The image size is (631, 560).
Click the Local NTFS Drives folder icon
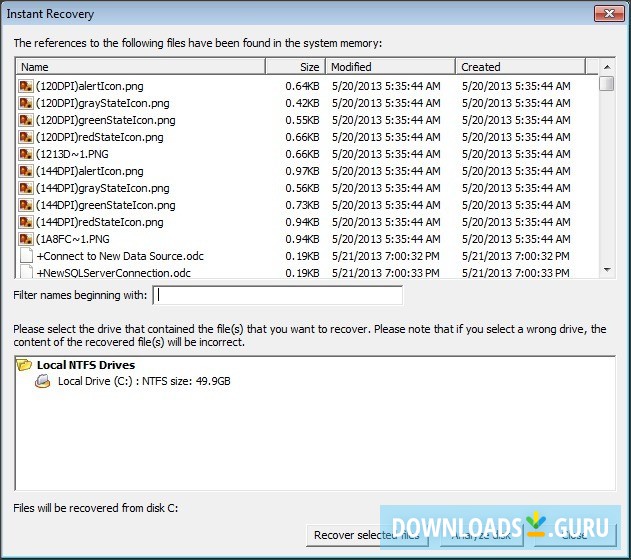[24, 365]
